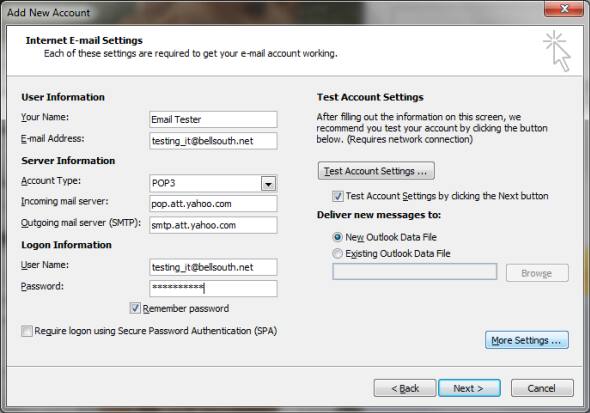Select New Outlook Data File option

pyautogui.click(x=338, y=237)
